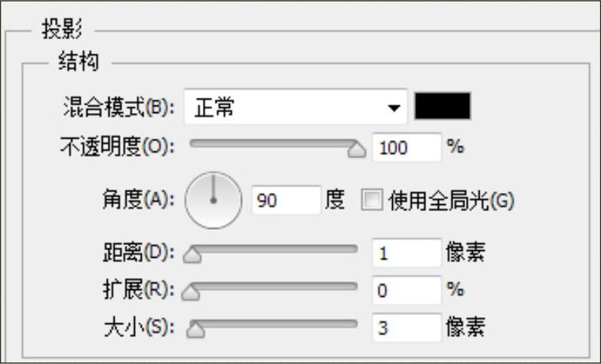The image size is (601, 364).
Task: Enable the Use Global Light checkbox
Action: pos(372,200)
